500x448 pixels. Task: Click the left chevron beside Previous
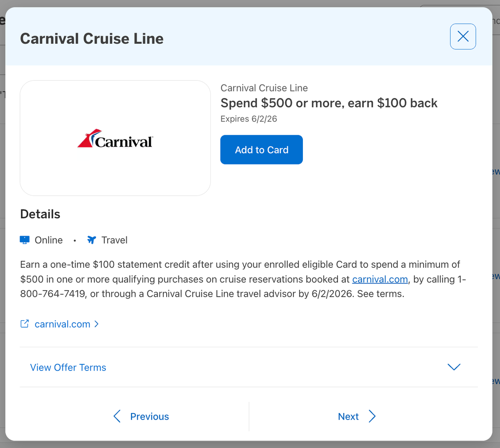[117, 416]
